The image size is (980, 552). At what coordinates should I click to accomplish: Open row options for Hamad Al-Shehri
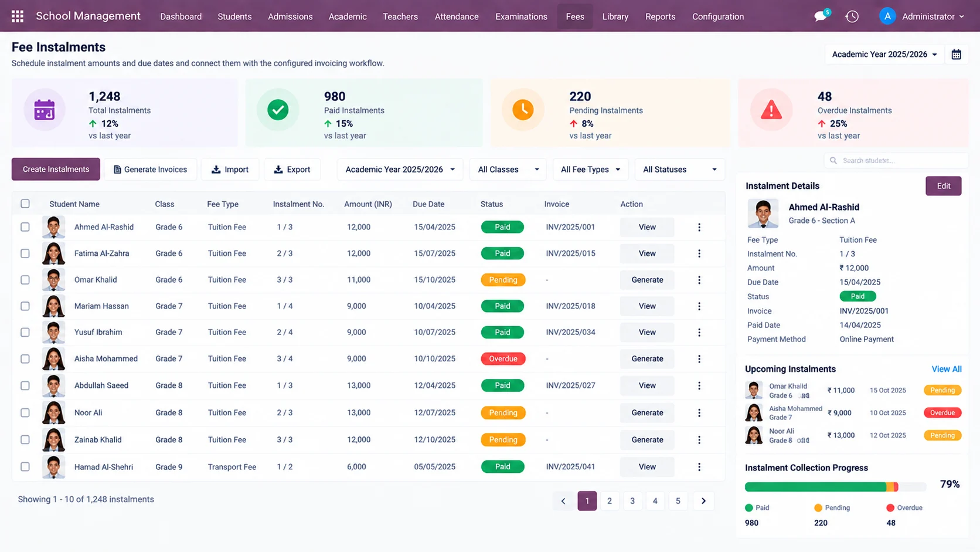pos(699,467)
